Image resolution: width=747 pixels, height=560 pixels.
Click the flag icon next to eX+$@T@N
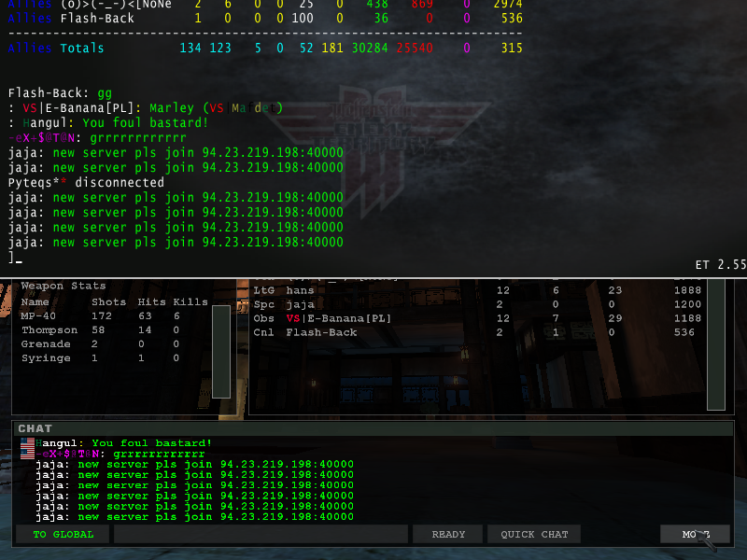pos(27,453)
